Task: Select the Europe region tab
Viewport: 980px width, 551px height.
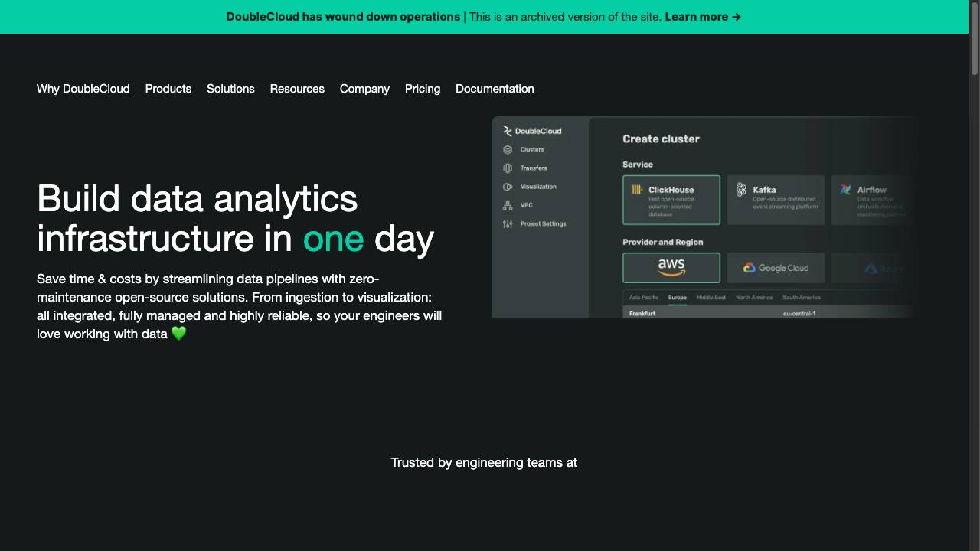Action: 678,298
